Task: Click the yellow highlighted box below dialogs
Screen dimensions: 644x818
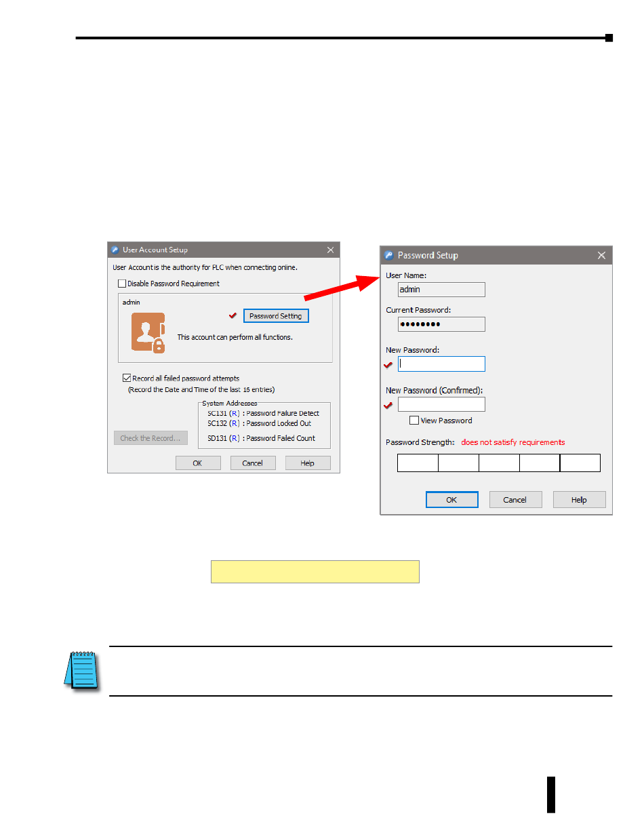Action: [315, 572]
